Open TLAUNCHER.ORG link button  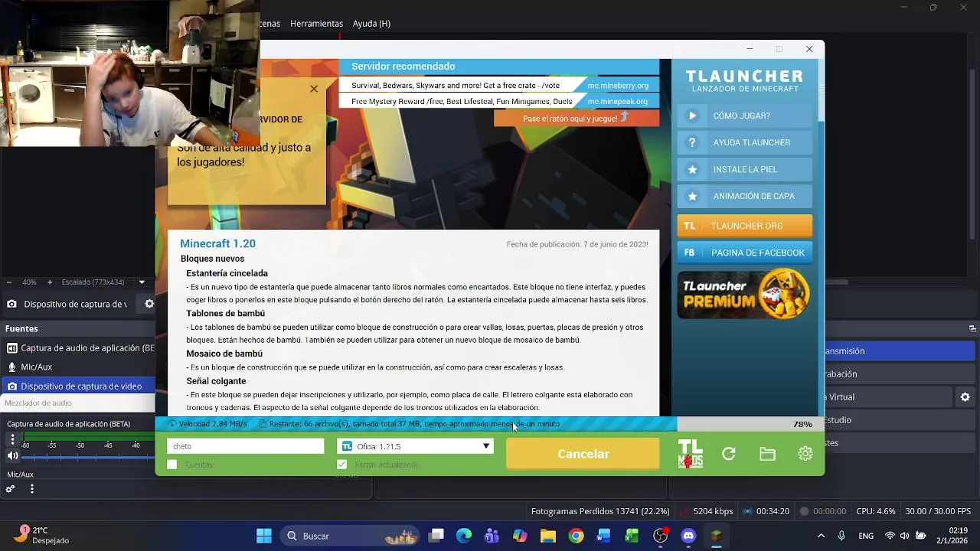tap(744, 226)
